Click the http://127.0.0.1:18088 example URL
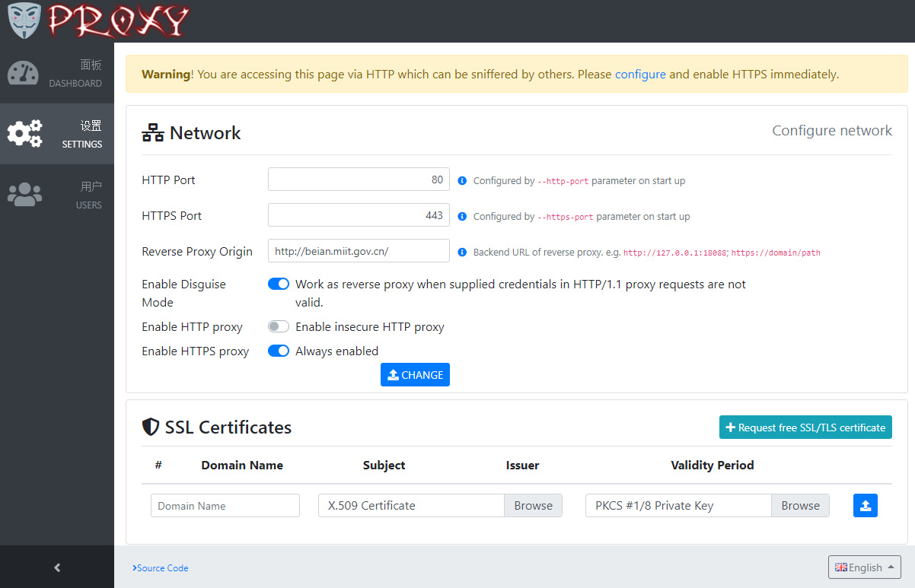This screenshot has width=915, height=588. tap(675, 253)
